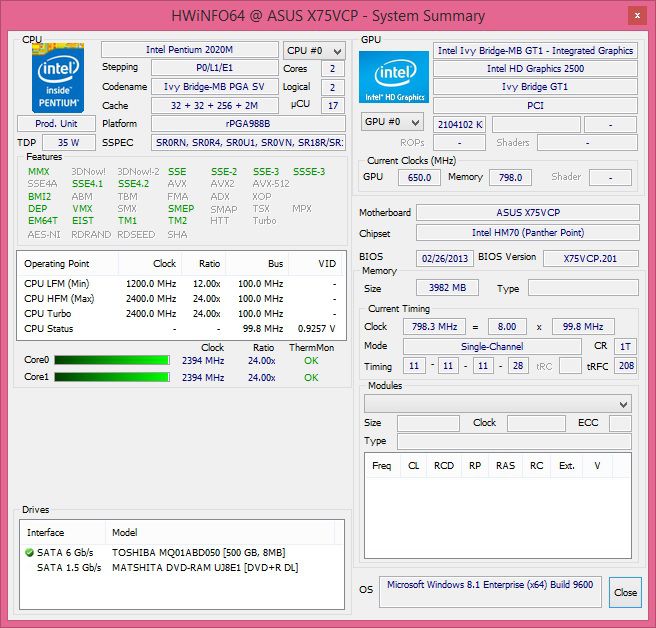Image resolution: width=656 pixels, height=628 pixels.
Task: Click the Close button at bottom right
Action: coord(625,592)
